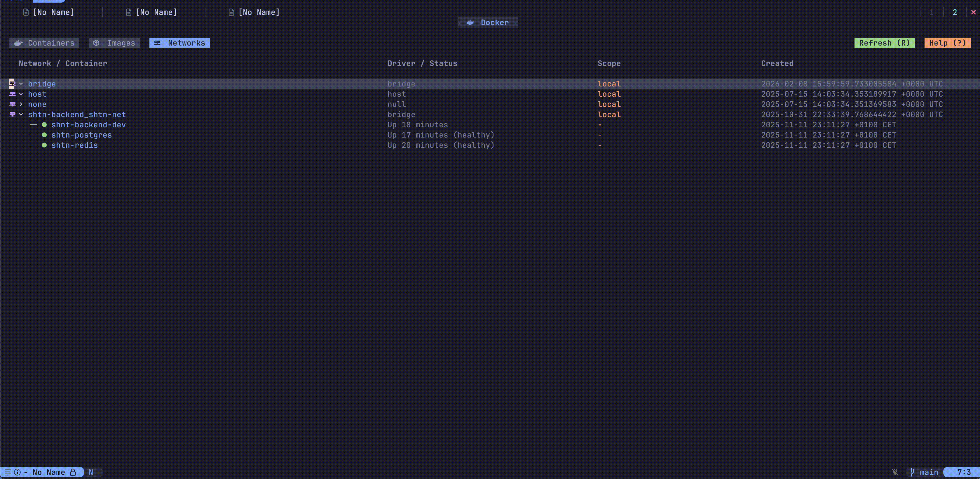This screenshot has width=980, height=479.
Task: Click network icon beside none row
Action: tap(13, 104)
